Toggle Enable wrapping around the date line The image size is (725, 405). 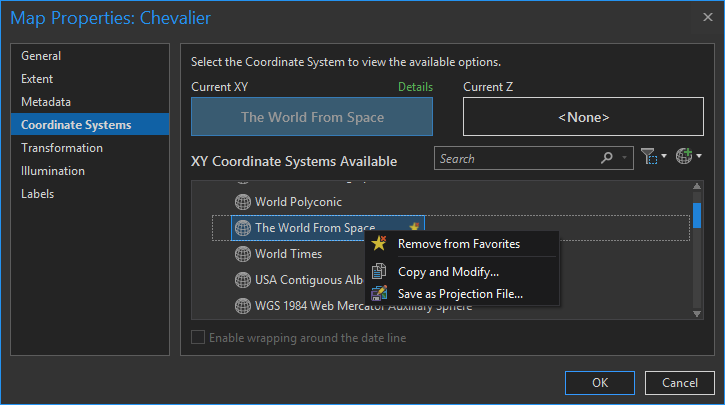[x=199, y=338]
